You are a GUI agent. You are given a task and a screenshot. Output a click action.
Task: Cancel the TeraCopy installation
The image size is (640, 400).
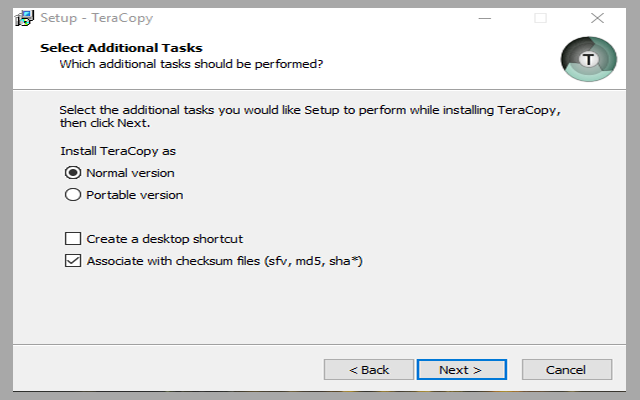click(x=566, y=370)
